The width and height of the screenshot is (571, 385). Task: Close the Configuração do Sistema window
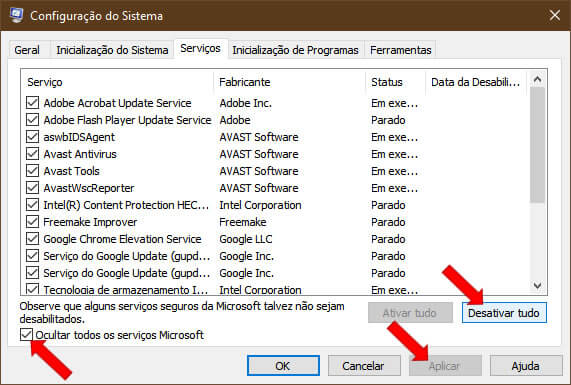pos(555,15)
